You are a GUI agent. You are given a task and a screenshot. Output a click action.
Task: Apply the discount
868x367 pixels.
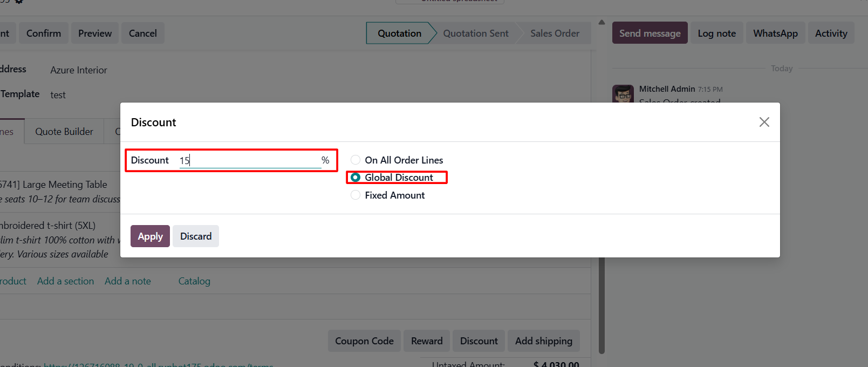pos(150,236)
